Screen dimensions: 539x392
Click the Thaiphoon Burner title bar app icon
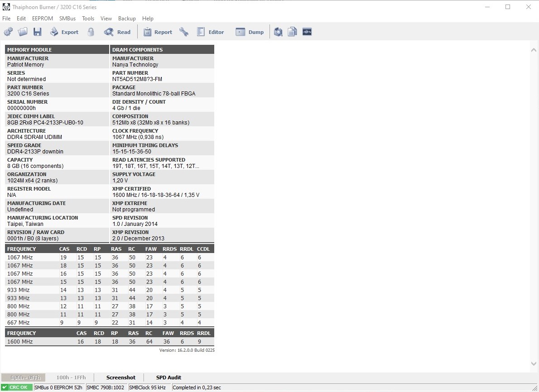6,7
